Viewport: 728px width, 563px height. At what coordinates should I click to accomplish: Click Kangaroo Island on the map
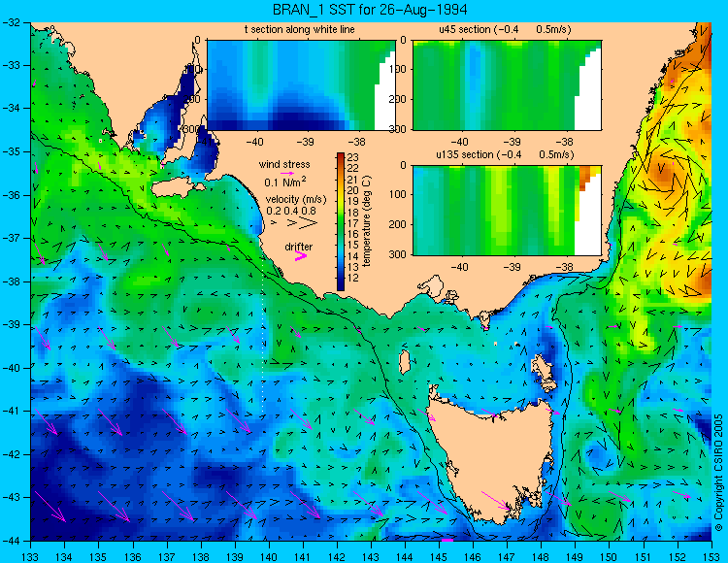tap(178, 188)
